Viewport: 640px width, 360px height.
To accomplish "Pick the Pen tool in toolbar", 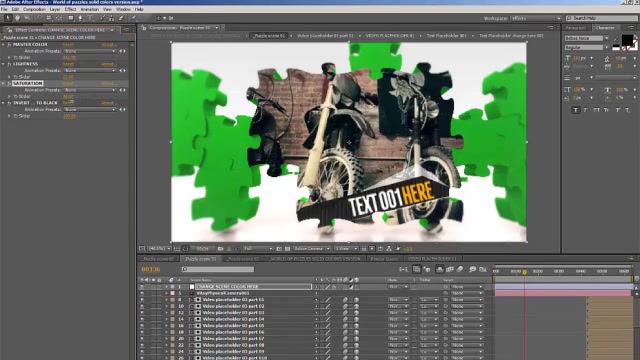I will point(80,18).
